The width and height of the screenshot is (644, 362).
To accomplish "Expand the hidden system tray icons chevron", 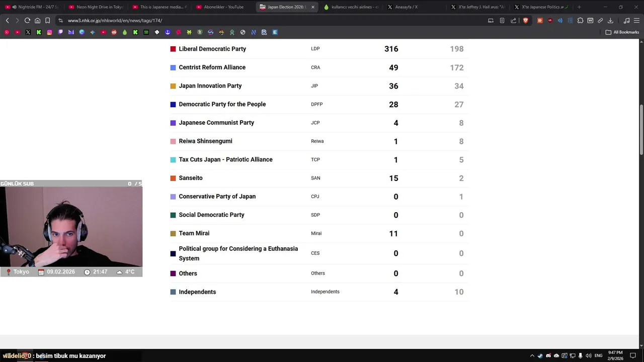I will 532,356.
